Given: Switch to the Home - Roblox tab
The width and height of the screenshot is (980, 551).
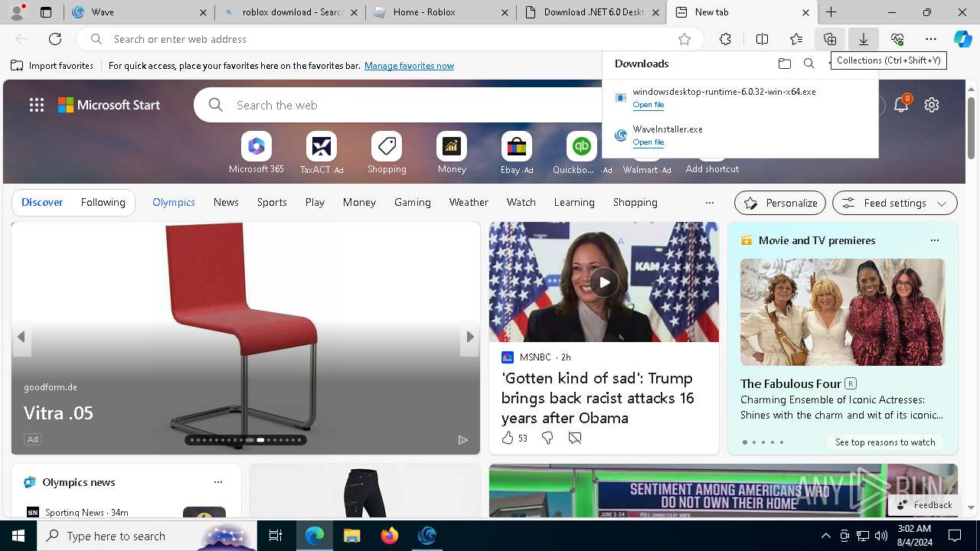Looking at the screenshot, I should [441, 12].
